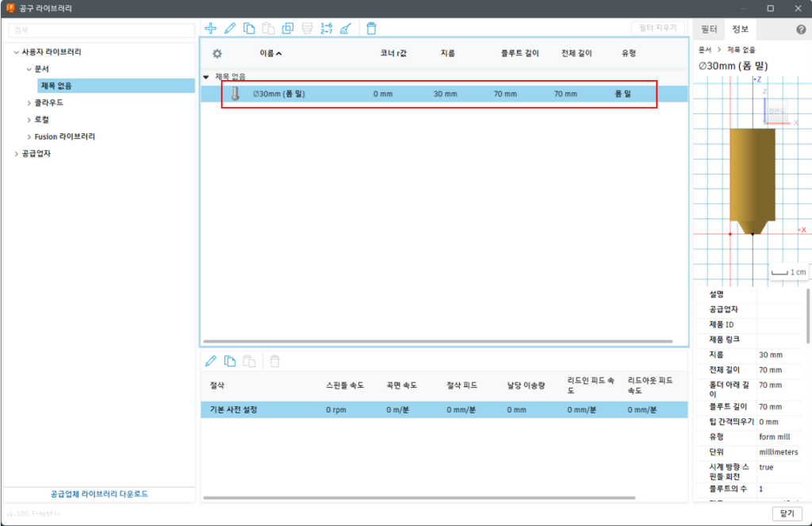
Task: Click the 플루트 길이 column header
Action: (x=520, y=53)
